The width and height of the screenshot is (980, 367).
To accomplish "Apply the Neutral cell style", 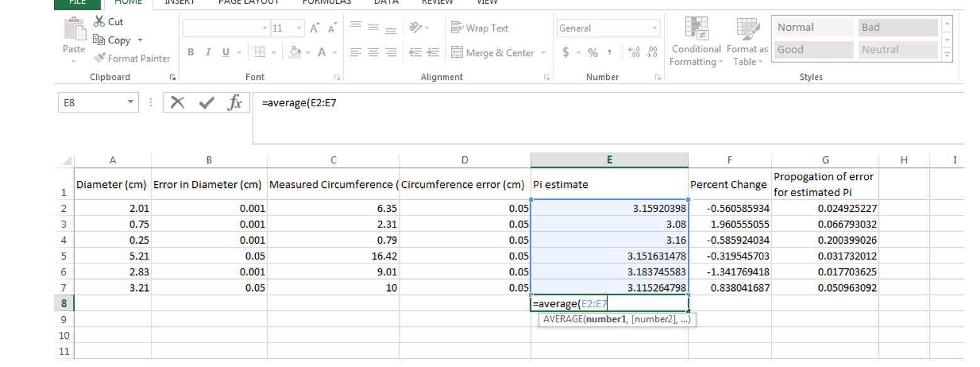I will point(897,50).
